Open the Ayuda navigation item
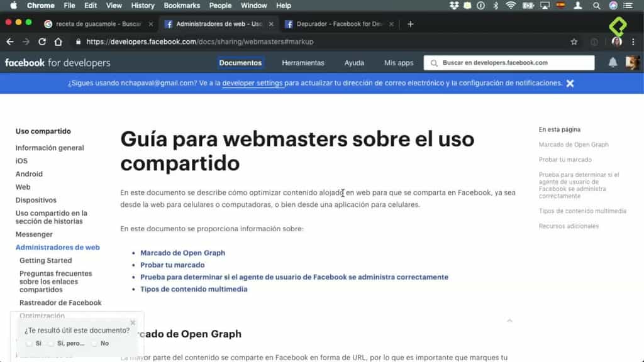Image resolution: width=644 pixels, height=362 pixels. (x=354, y=63)
